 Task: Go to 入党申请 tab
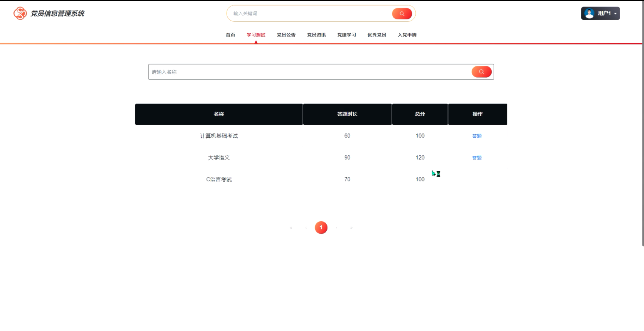click(x=407, y=35)
